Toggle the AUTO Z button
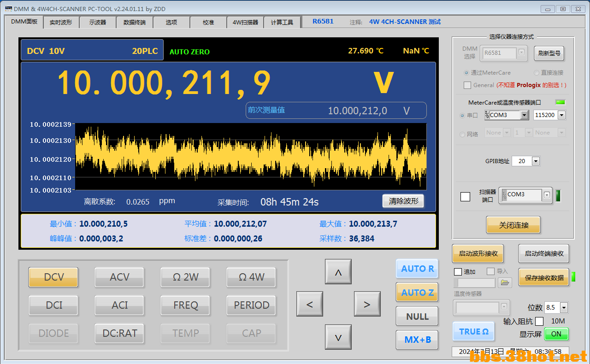This screenshot has width=590, height=364. coord(417,293)
